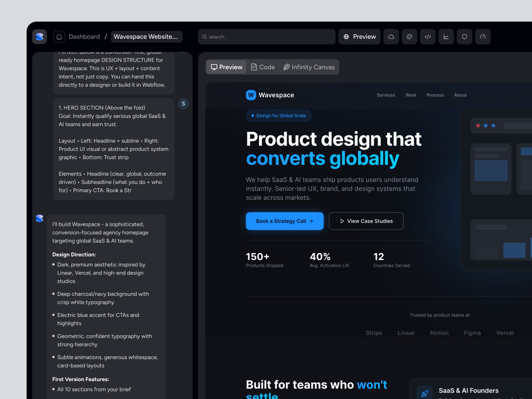
Task: Switch to the Code tab
Action: (263, 67)
